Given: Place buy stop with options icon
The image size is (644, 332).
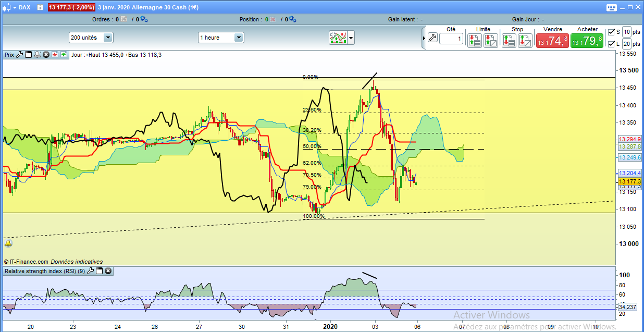Looking at the screenshot, I should pyautogui.click(x=525, y=40).
